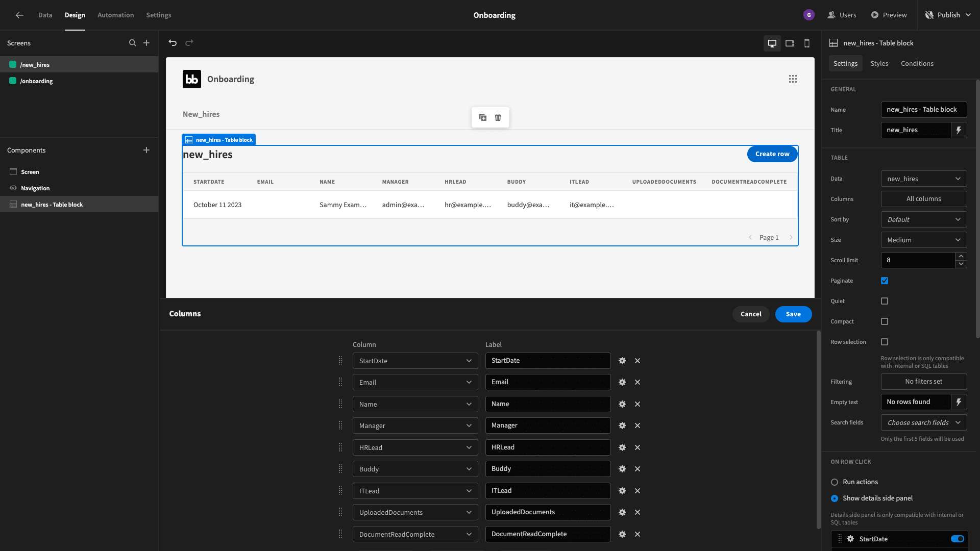Switch to mobile preview icon

coord(807,43)
